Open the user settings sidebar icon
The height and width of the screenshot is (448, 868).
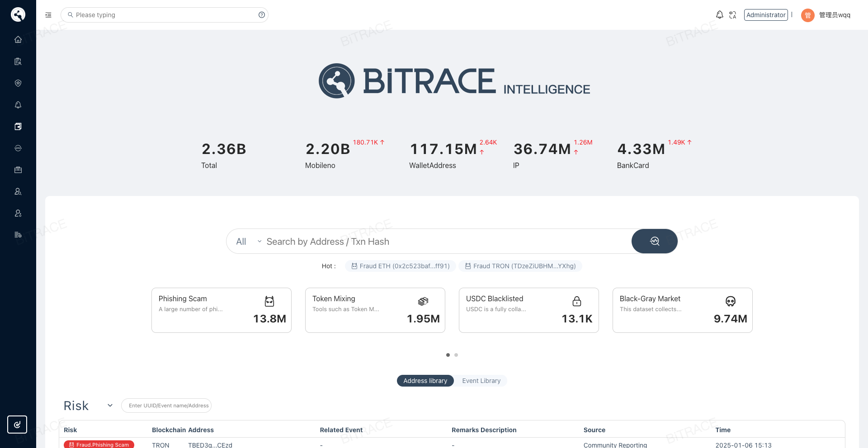pos(18,213)
